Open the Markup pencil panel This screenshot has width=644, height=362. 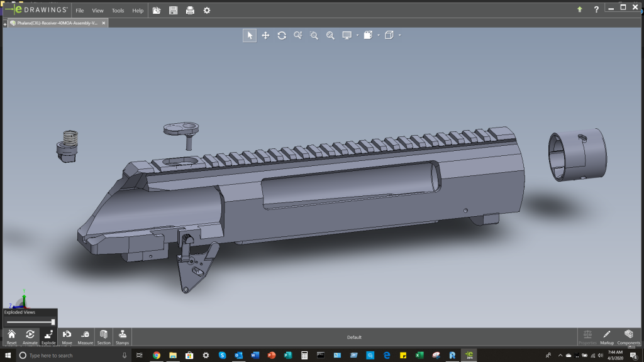[607, 337]
